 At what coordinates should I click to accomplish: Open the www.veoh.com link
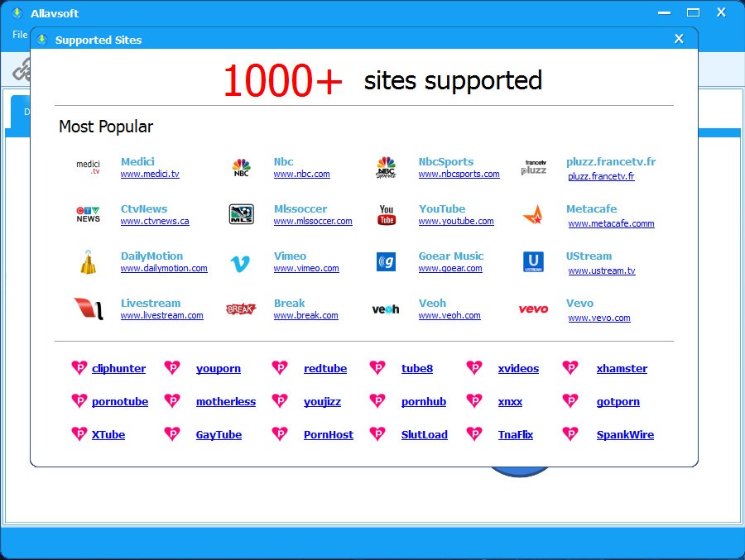(449, 315)
